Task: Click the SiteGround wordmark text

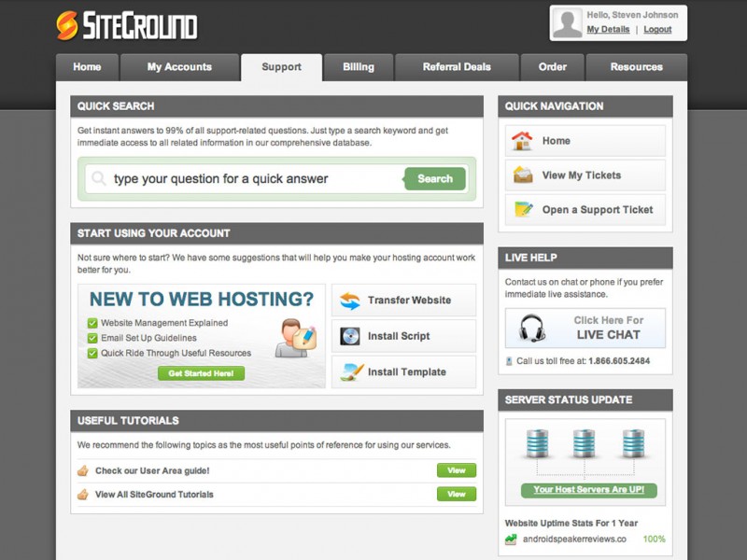Action: pos(140,26)
